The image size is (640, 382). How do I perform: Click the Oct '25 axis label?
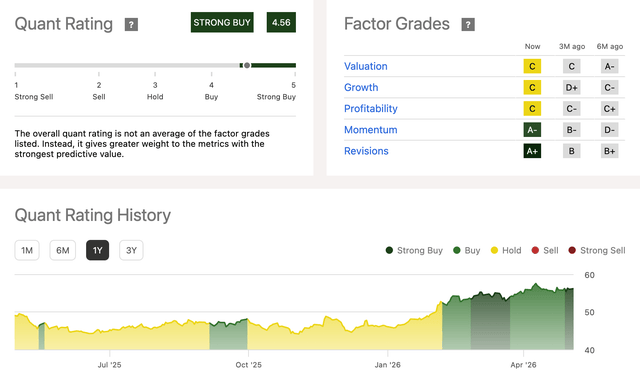coord(248,364)
